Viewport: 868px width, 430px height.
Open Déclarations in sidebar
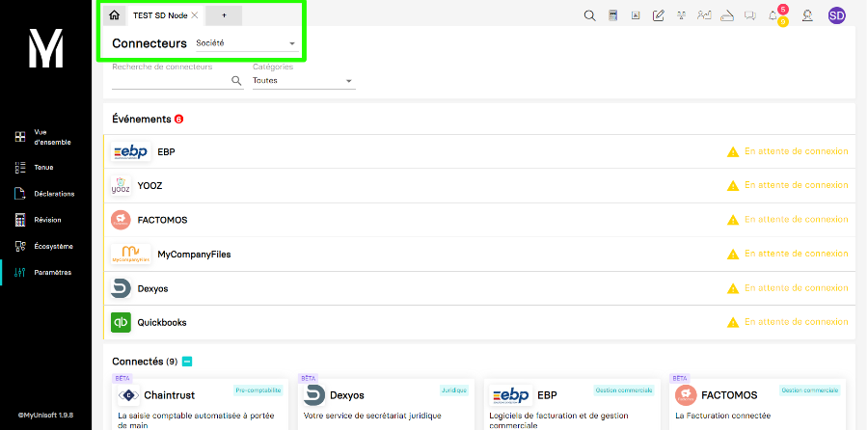click(44, 194)
